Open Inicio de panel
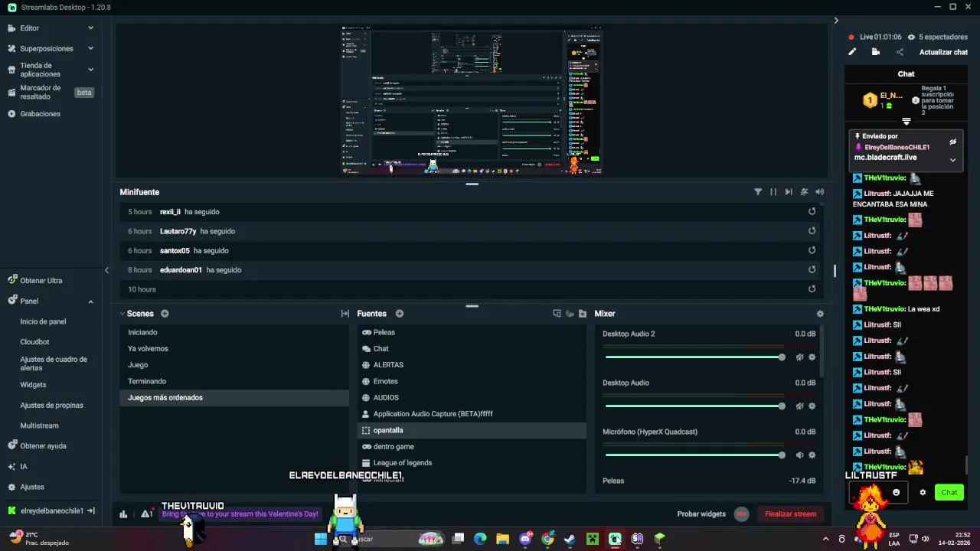The width and height of the screenshot is (980, 551). 43,321
